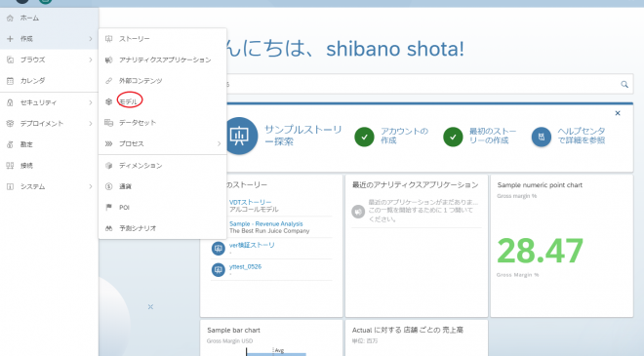Expand the ブラウズ sidebar chevron
Image resolution: width=644 pixels, height=356 pixels.
[91, 59]
